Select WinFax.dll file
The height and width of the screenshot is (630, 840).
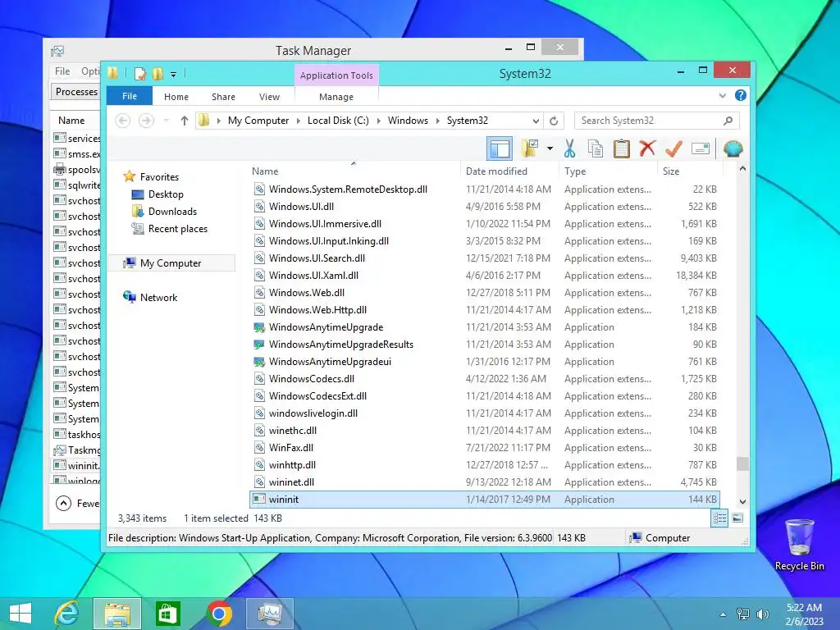coord(485,447)
